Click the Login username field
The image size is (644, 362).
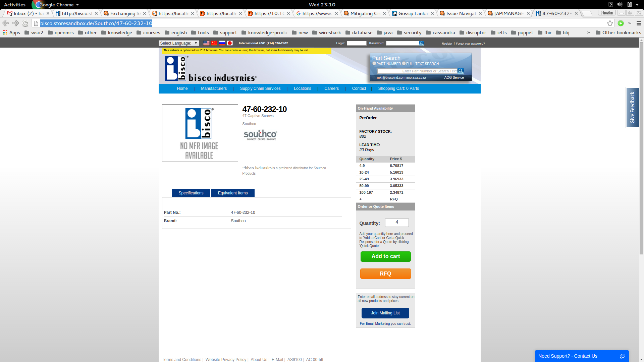click(356, 43)
